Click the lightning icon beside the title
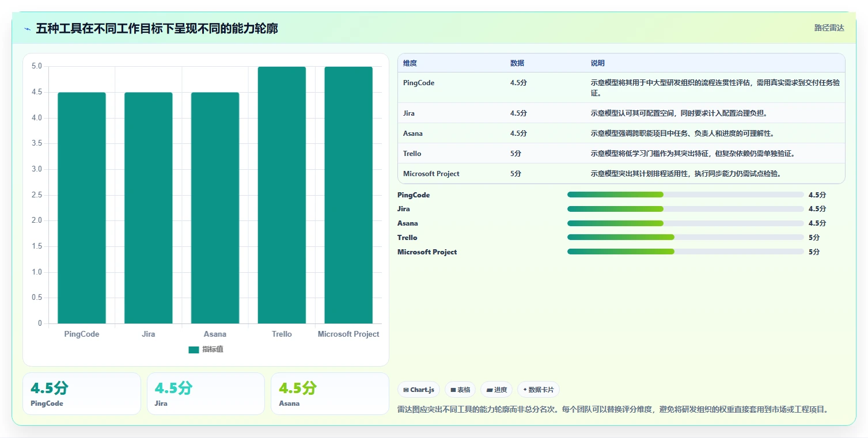Image resolution: width=868 pixels, height=438 pixels. pos(28,29)
